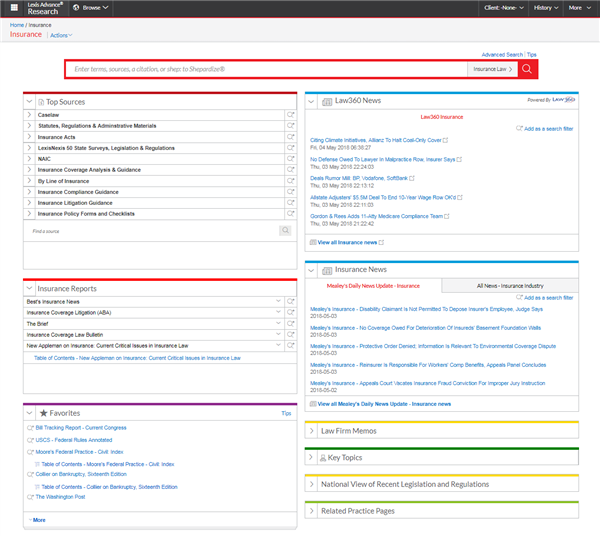
Task: Click filter icon beside The Washington Post favorite
Action: (30, 497)
